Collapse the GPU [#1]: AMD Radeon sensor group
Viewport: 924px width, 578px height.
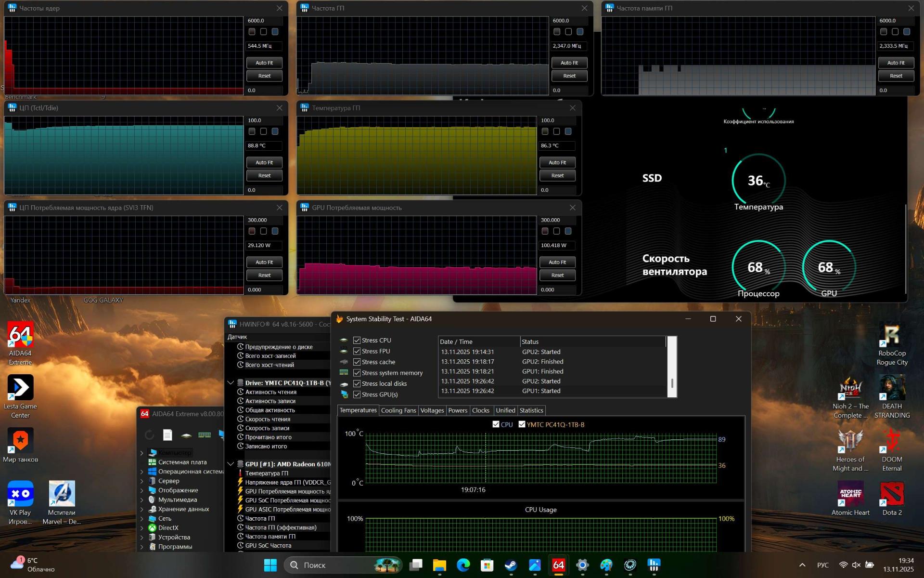[x=231, y=464]
